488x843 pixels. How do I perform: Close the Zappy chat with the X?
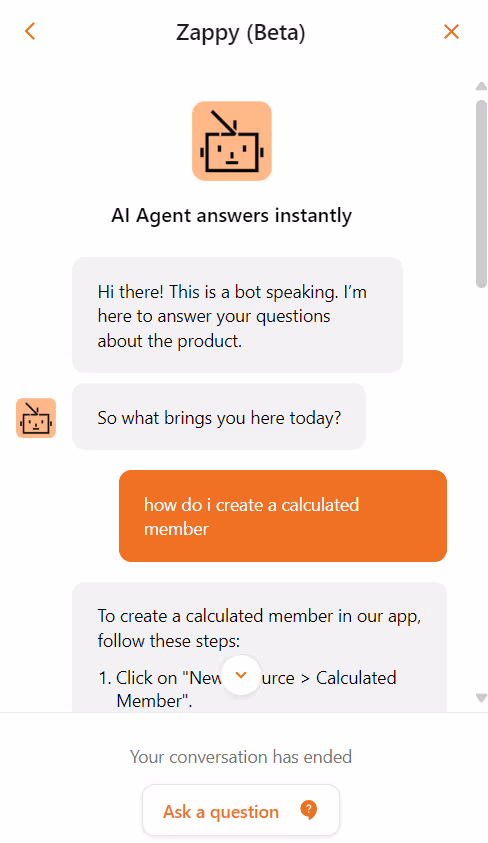pyautogui.click(x=451, y=32)
